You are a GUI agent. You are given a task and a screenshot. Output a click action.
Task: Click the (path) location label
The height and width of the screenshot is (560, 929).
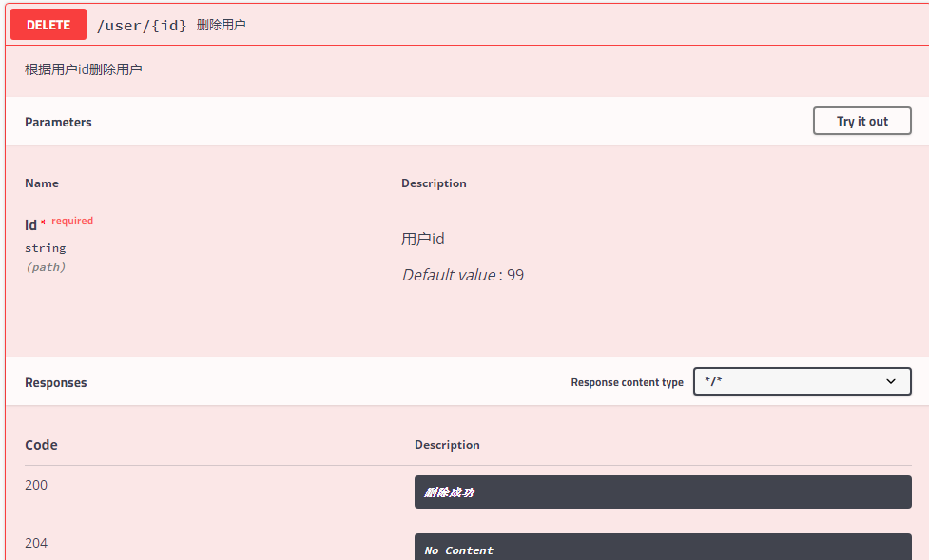(46, 267)
